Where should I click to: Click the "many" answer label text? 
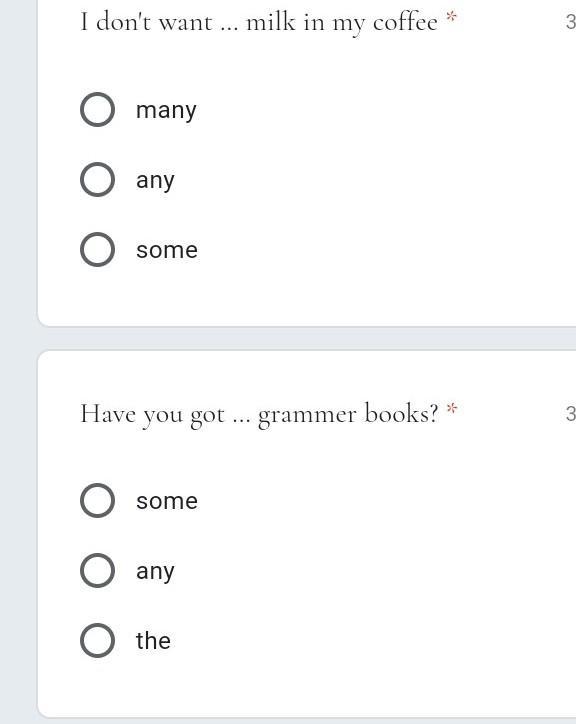166,111
